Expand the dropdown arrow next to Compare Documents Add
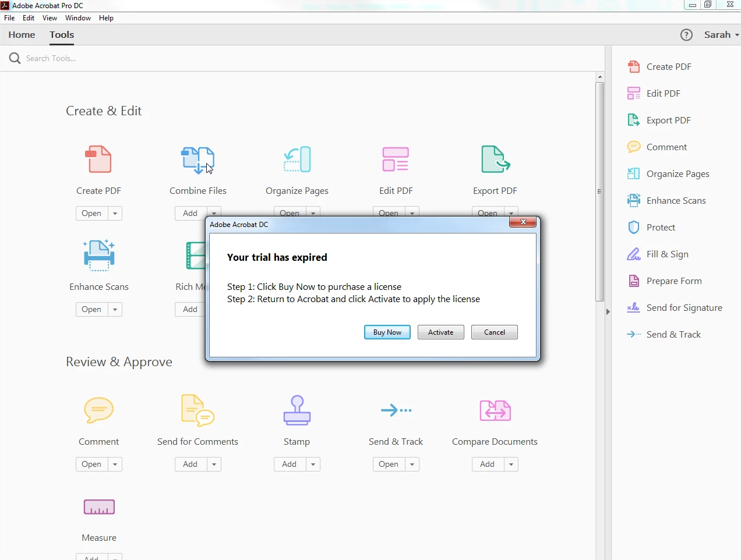This screenshot has width=741, height=560. tap(511, 465)
